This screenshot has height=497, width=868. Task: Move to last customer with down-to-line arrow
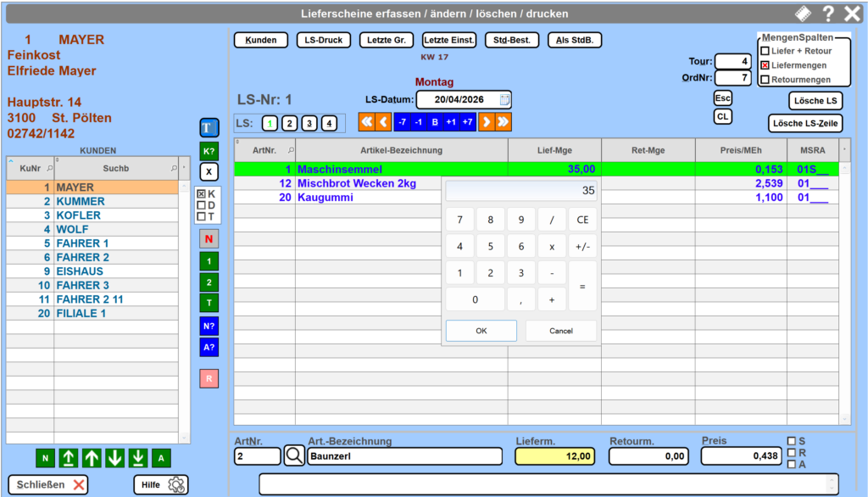(x=138, y=459)
